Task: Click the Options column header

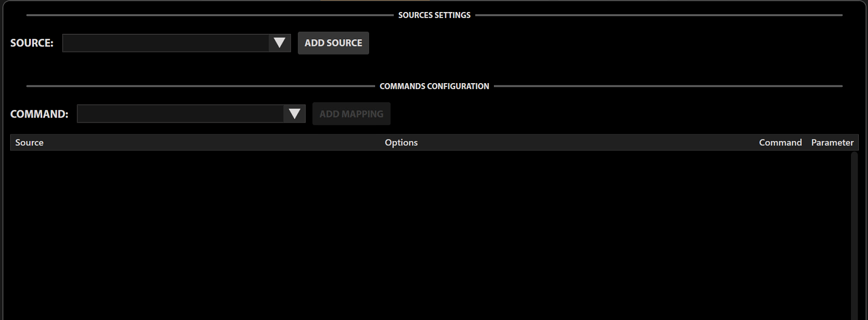Action: (401, 143)
